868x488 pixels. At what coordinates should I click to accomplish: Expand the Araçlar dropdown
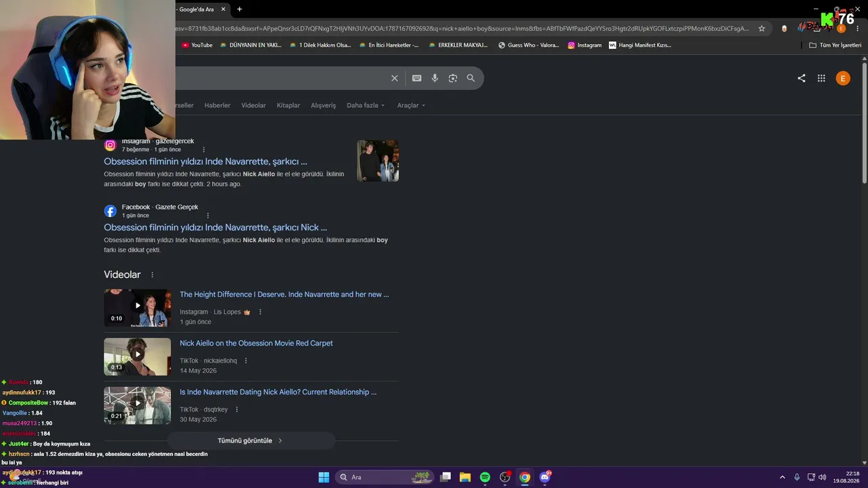click(x=412, y=106)
